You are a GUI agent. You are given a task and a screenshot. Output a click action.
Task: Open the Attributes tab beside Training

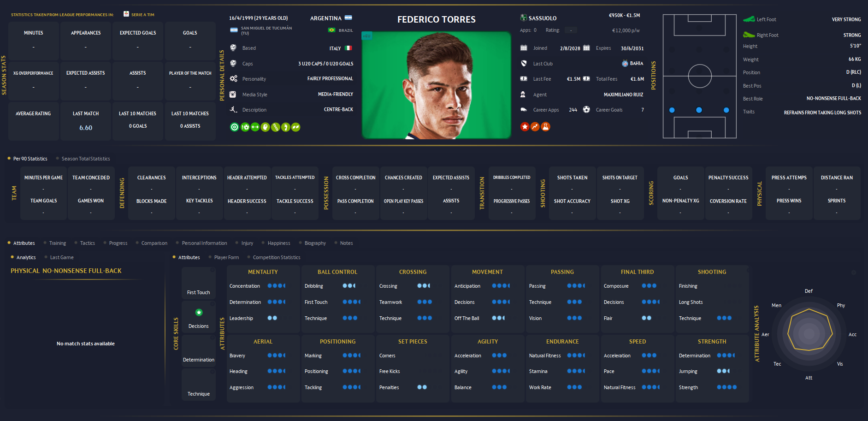coord(21,243)
